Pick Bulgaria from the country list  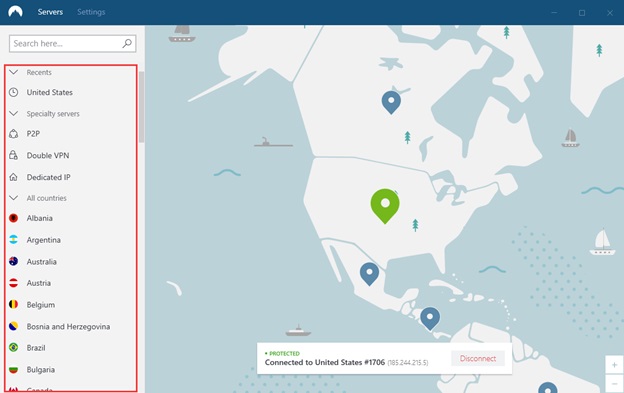pyautogui.click(x=41, y=370)
